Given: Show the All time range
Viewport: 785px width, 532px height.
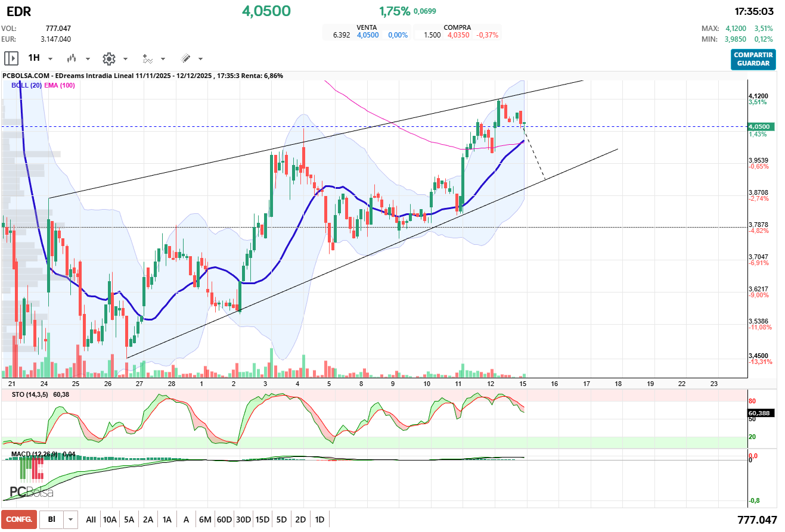Looking at the screenshot, I should coord(91,519).
